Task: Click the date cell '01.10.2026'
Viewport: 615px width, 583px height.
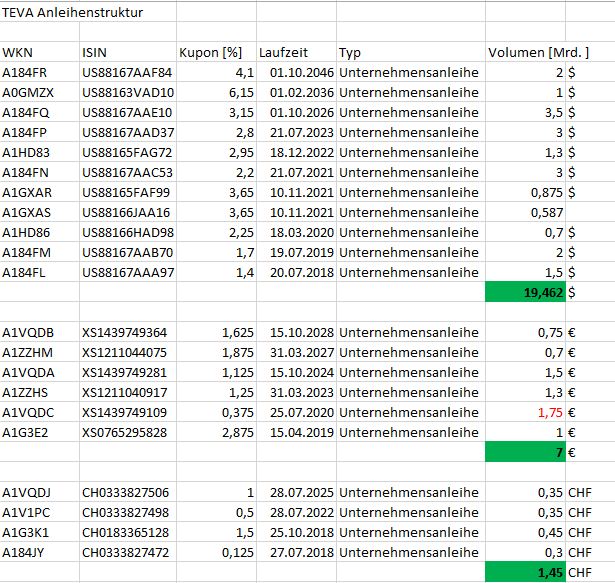Action: (x=296, y=112)
